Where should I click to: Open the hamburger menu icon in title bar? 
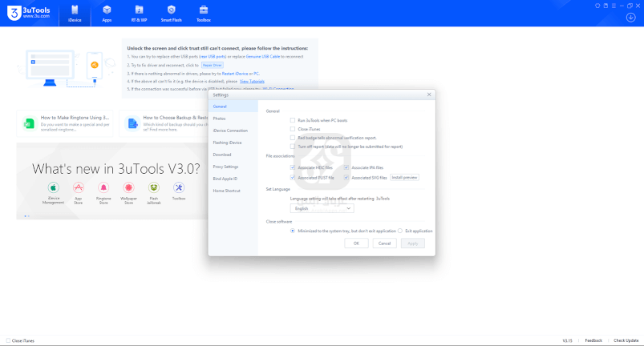click(x=614, y=6)
